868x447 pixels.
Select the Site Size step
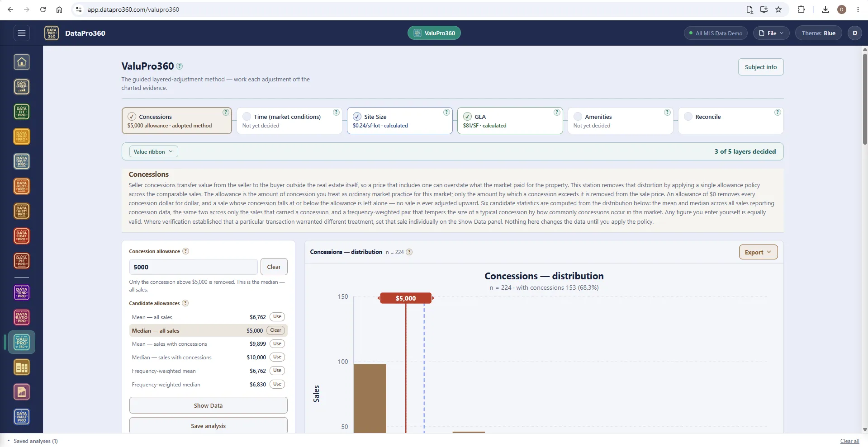click(400, 121)
